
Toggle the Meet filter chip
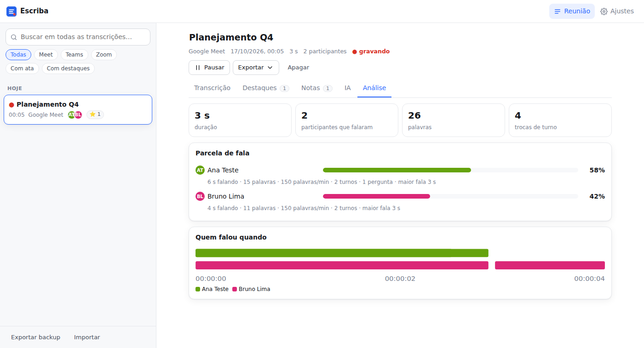click(46, 55)
